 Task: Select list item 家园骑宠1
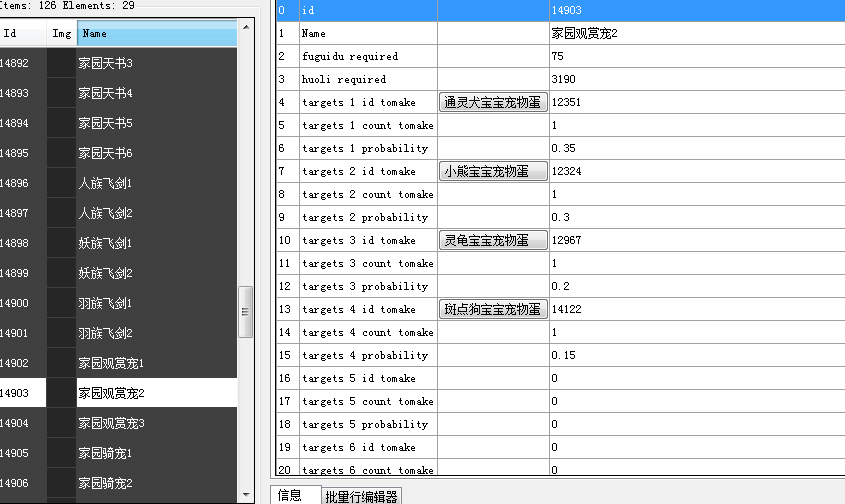click(157, 453)
